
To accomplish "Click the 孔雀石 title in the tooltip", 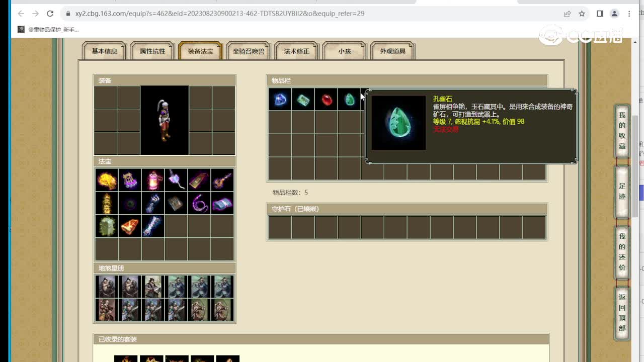I will coord(443,99).
